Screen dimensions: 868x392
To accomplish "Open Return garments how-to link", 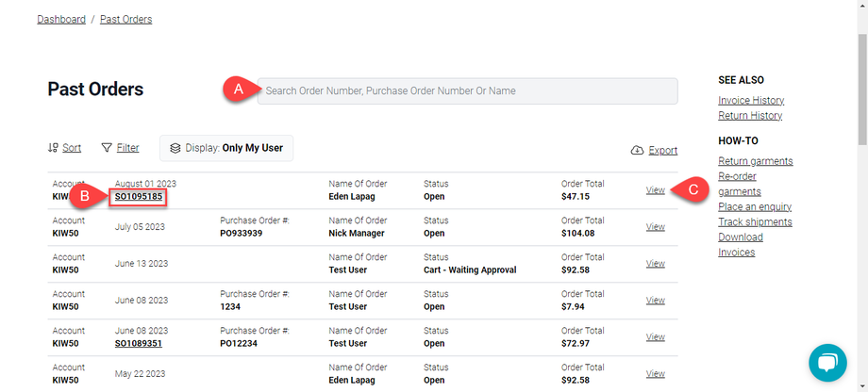I will (755, 161).
